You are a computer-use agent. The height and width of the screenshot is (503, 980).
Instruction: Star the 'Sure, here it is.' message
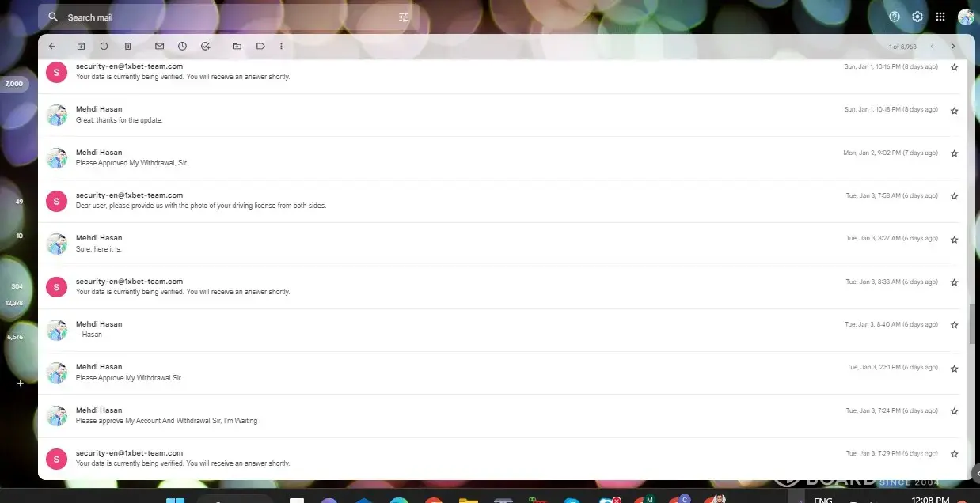(954, 239)
